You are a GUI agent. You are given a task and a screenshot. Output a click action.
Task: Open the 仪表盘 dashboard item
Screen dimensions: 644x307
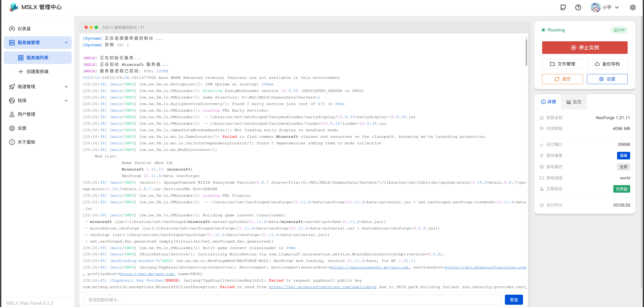point(24,29)
